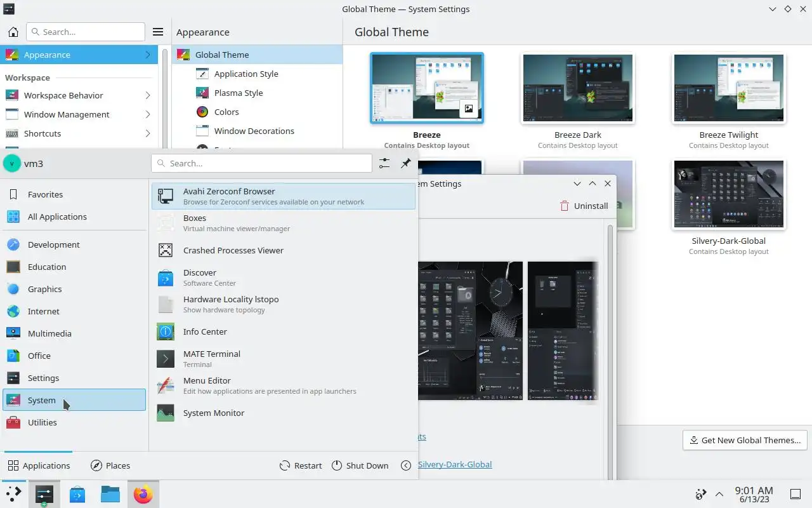
Task: Open Settings category in launcher
Action: click(x=74, y=378)
